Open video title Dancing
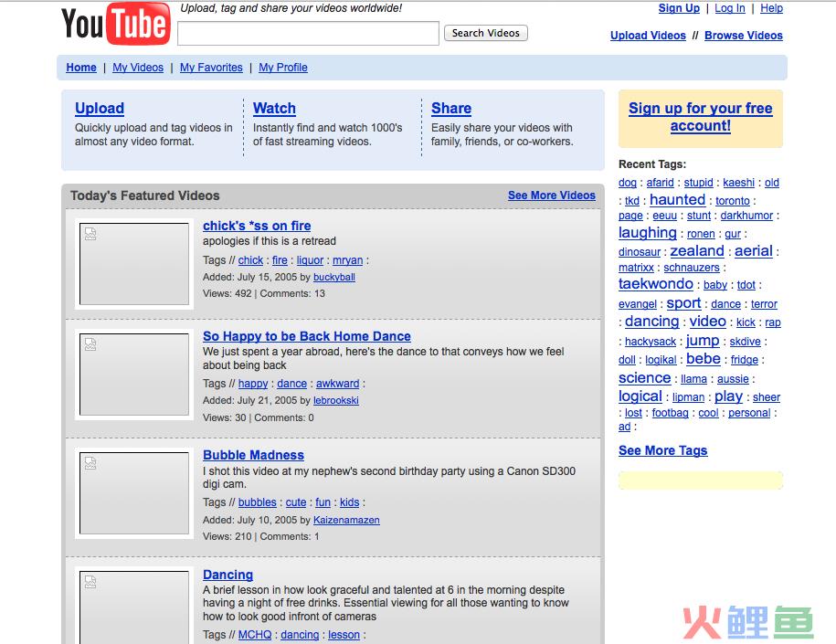Viewport: 836px width, 644px height. coord(228,575)
